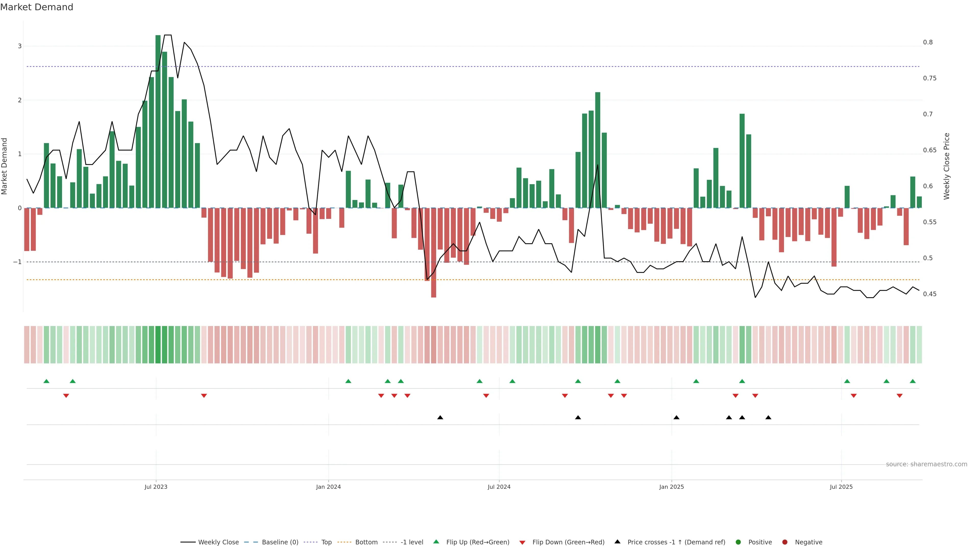Click the Weekly Close Price axis title
The height and width of the screenshot is (551, 980).
(x=947, y=166)
